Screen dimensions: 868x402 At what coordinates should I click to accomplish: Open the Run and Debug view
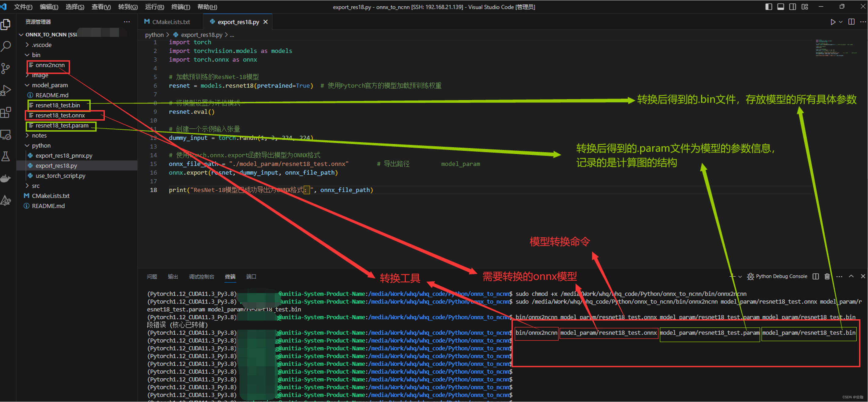(6, 90)
